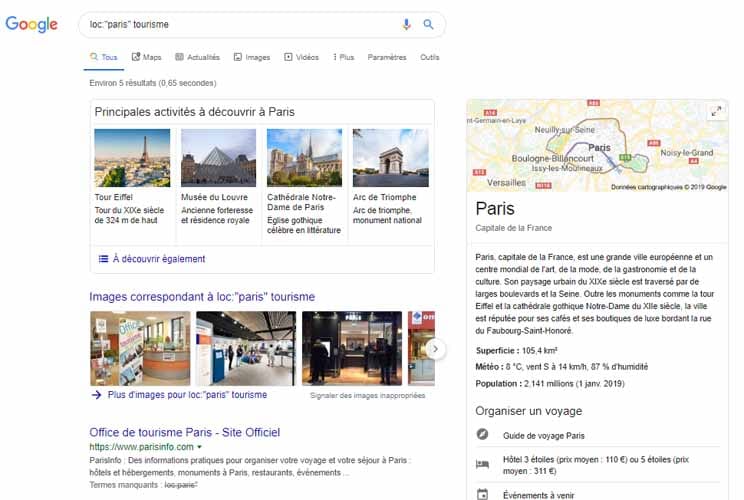
Task: Open the dropdown arrow next to parisinfo.com URL
Action: click(199, 447)
